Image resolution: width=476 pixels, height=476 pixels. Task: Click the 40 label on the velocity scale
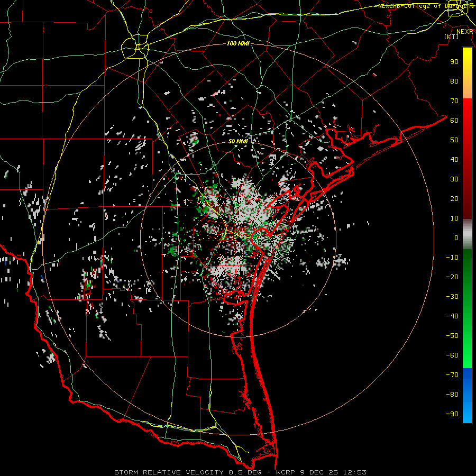coord(454,159)
